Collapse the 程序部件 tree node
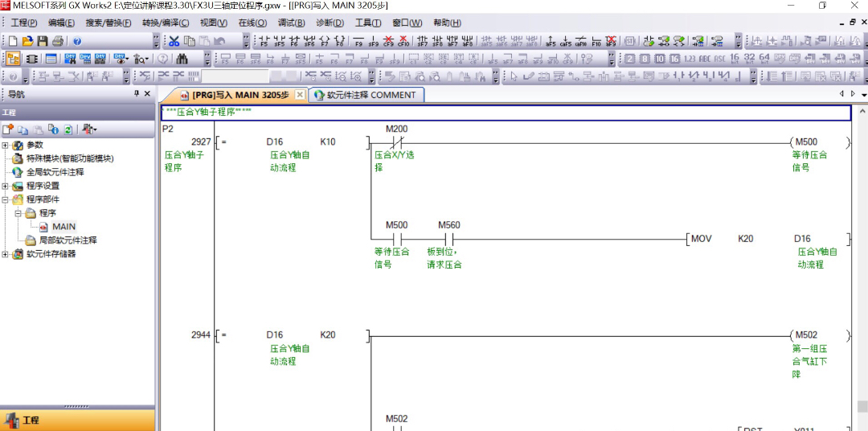Viewport: 868px width, 431px height. (6, 199)
